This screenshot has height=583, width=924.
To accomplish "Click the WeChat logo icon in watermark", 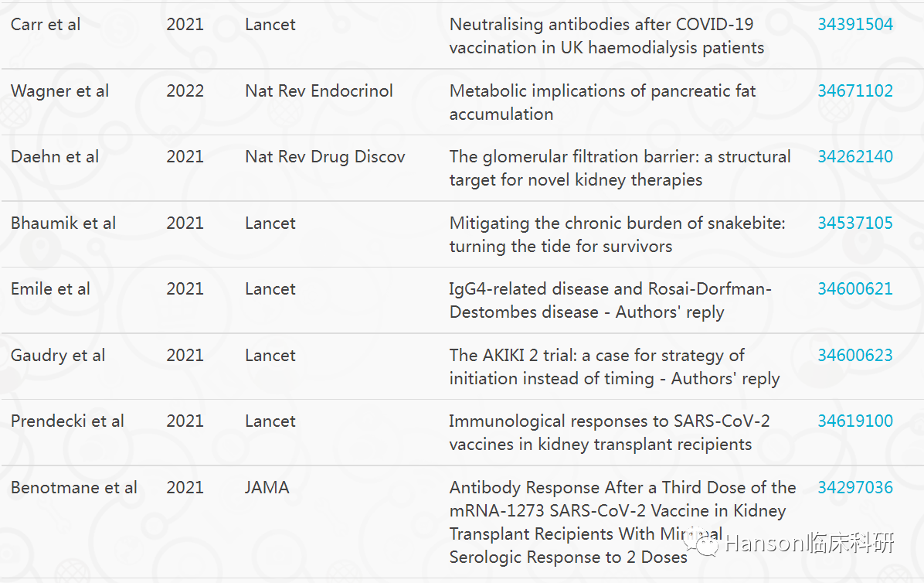I will click(x=705, y=543).
